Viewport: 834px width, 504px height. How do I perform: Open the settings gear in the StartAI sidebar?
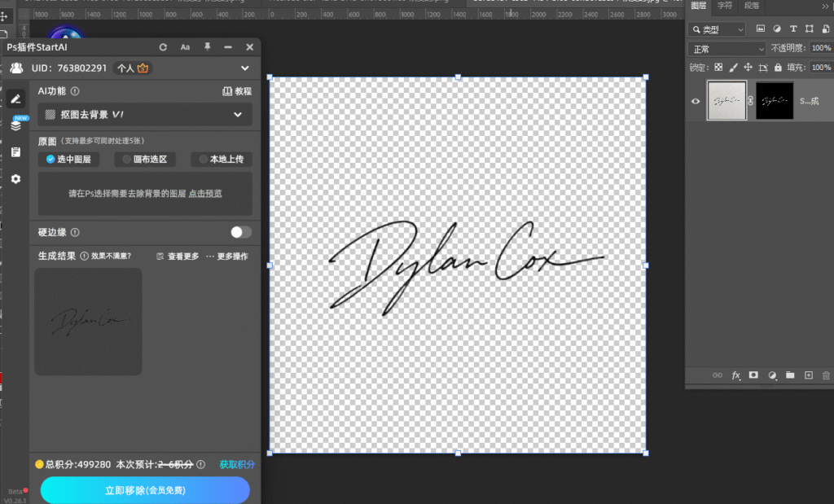click(x=16, y=178)
